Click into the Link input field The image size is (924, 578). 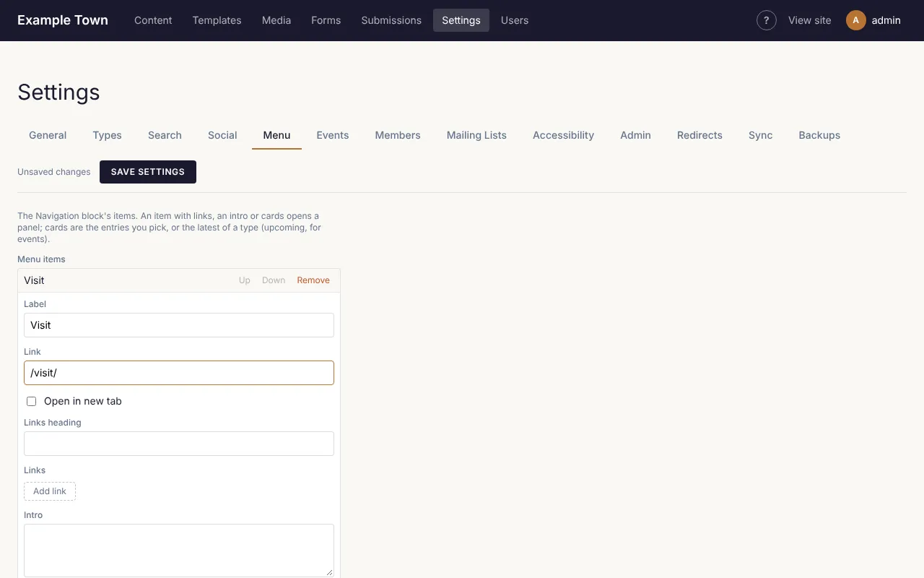(x=179, y=373)
